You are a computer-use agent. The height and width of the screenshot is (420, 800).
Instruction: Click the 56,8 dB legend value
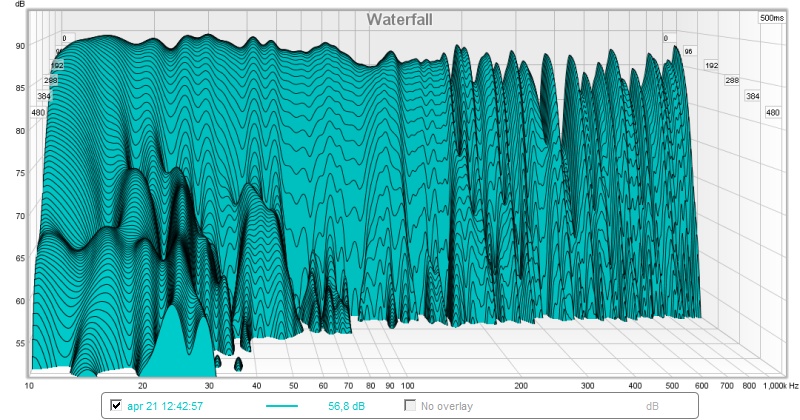coord(346,406)
